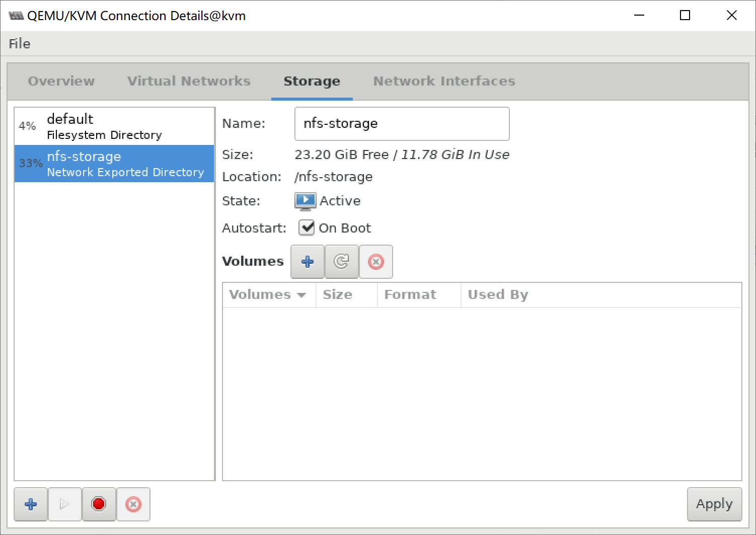This screenshot has height=535, width=756.
Task: Select the nfs-storage pool row
Action: 114,164
